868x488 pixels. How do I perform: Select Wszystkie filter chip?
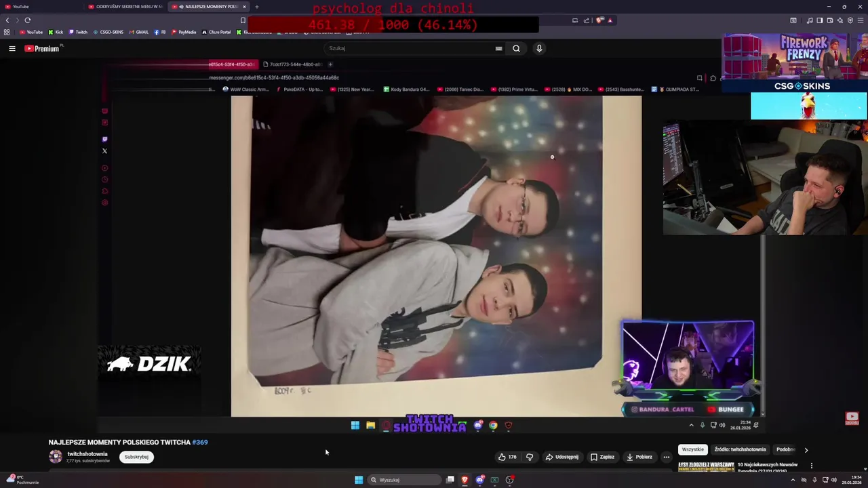pyautogui.click(x=692, y=449)
